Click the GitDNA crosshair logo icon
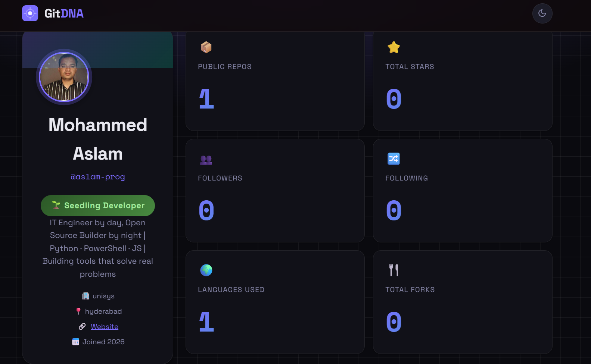This screenshot has width=591, height=364. [x=30, y=13]
